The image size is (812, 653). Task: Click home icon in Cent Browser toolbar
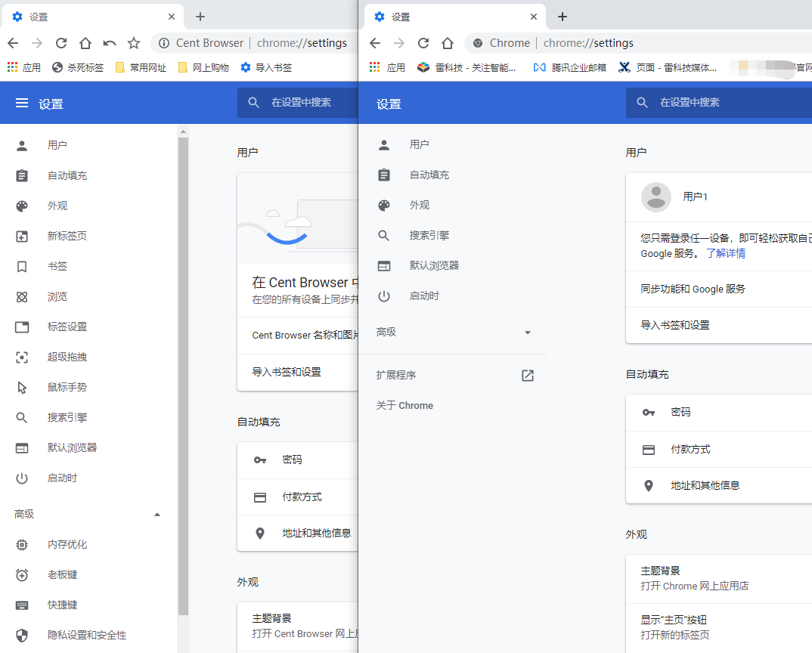click(x=85, y=43)
